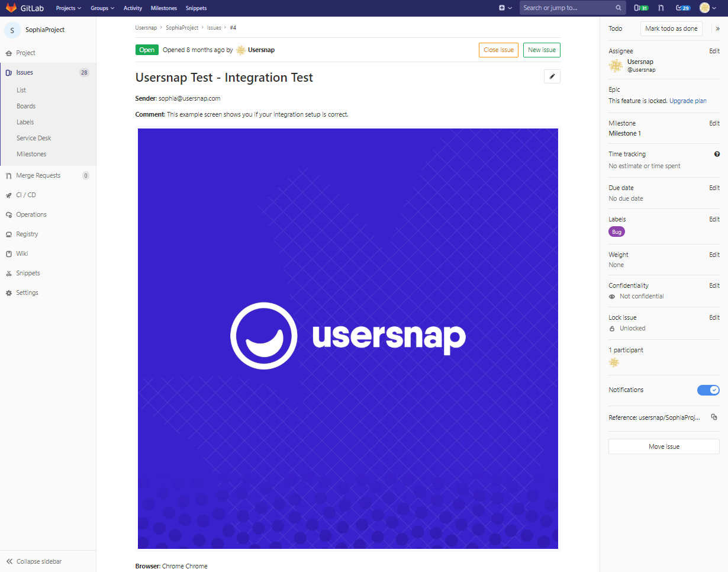
Task: Click sophia@usersnap.com sender text
Action: (189, 98)
